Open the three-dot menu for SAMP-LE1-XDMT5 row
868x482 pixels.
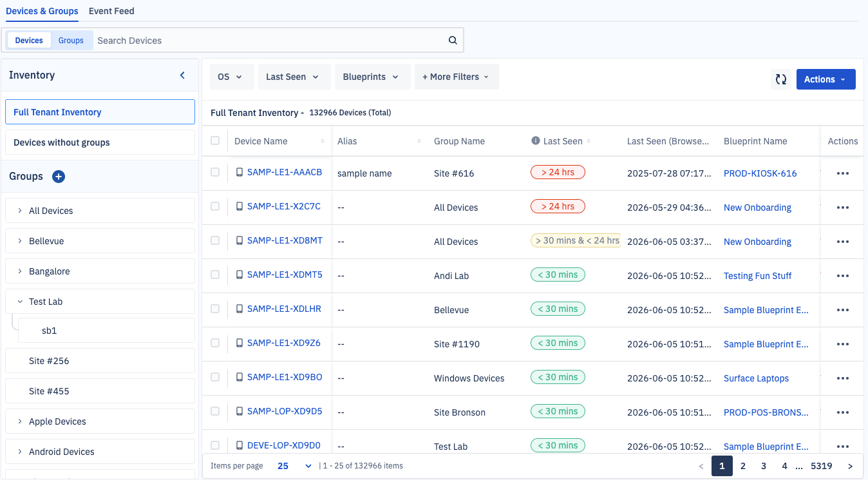click(842, 276)
